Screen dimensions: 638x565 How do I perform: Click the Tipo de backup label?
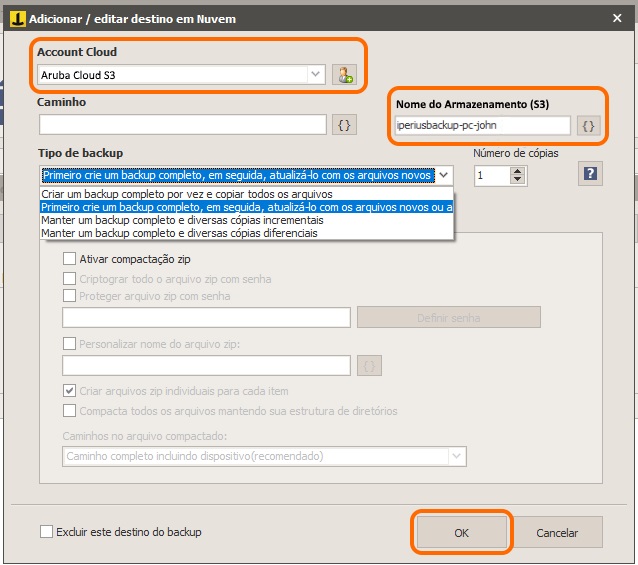81,153
